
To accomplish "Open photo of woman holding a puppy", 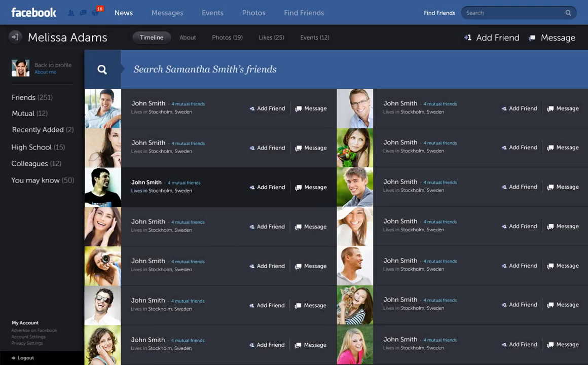I will (x=355, y=305).
